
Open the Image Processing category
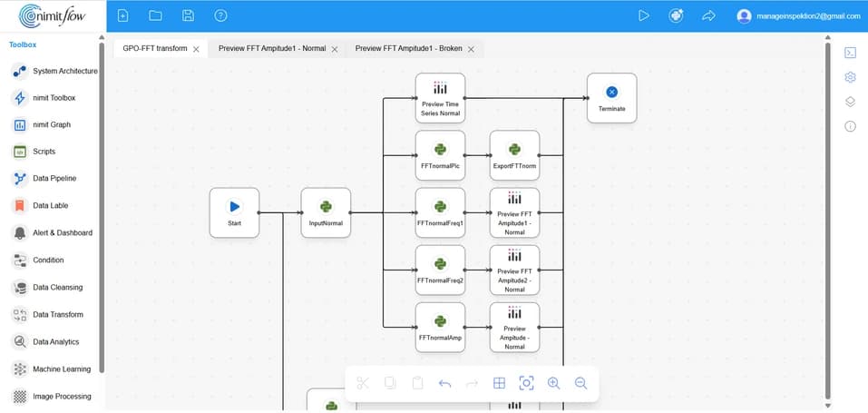pyautogui.click(x=54, y=397)
